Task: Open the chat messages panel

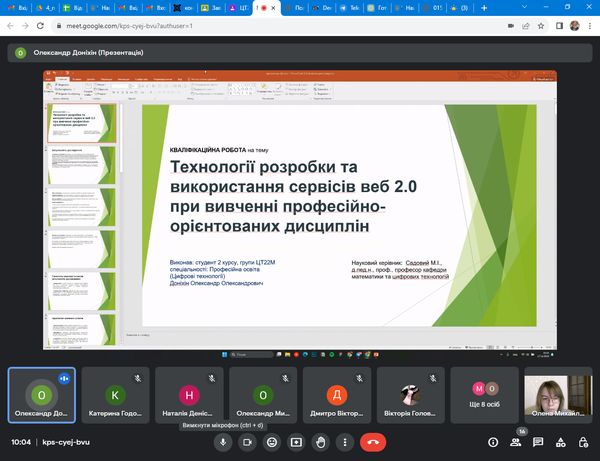Action: tap(538, 441)
